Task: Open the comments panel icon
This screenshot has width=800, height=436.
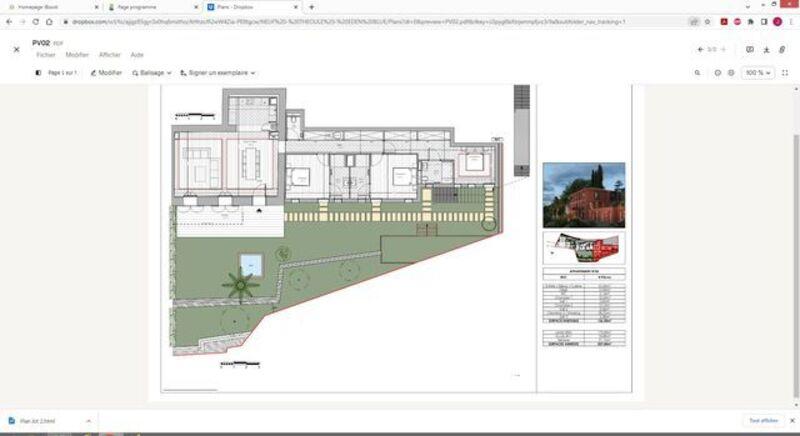Action: (x=750, y=49)
